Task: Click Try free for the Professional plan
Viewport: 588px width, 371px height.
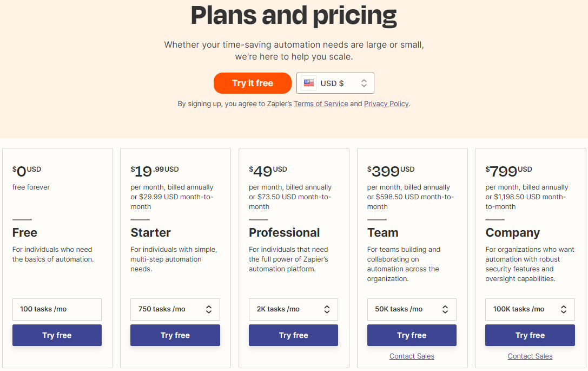Action: point(293,335)
